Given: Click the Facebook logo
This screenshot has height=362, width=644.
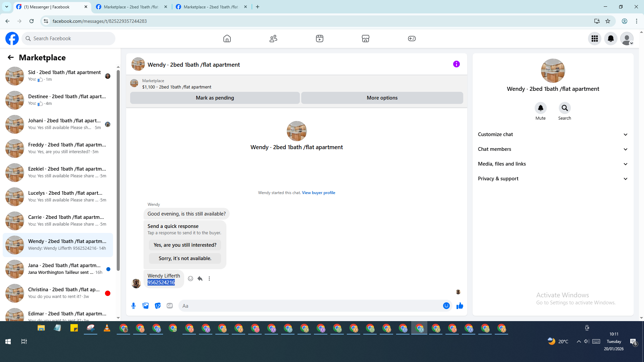Looking at the screenshot, I should 12,39.
